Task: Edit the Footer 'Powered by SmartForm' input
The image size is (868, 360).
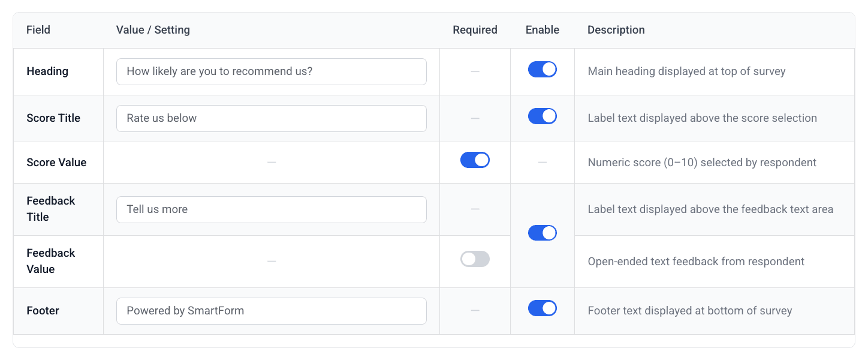Action: (x=272, y=311)
